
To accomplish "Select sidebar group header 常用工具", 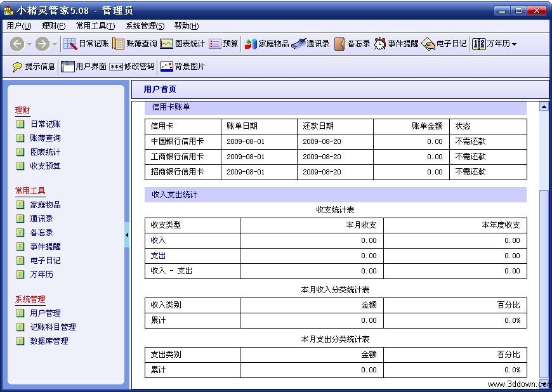I will tap(30, 191).
